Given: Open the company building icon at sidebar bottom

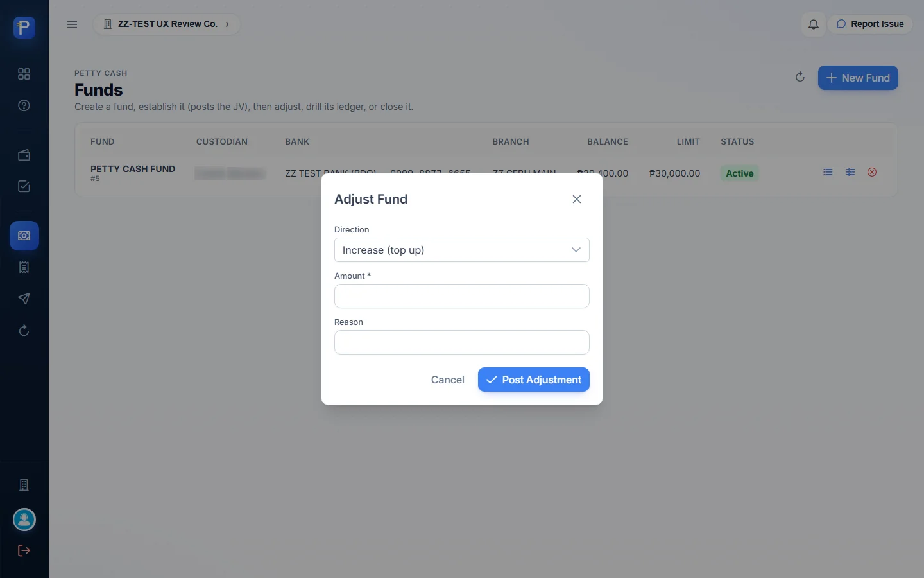Looking at the screenshot, I should coord(24,485).
